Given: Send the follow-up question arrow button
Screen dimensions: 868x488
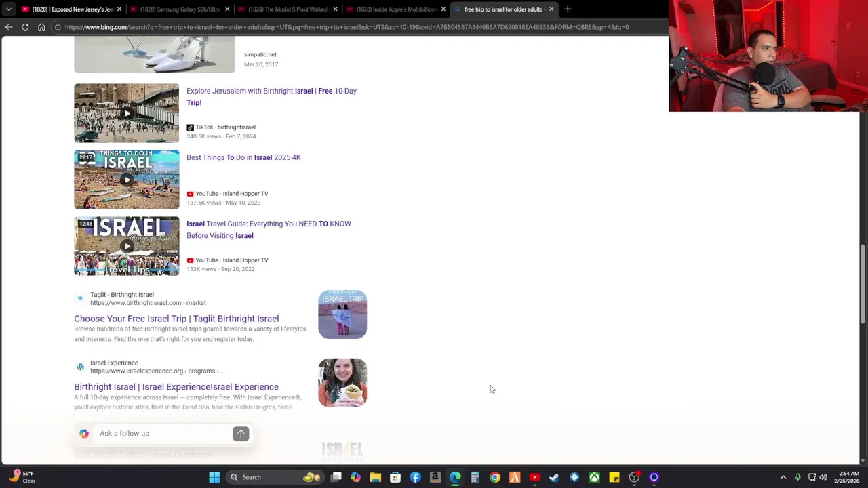Looking at the screenshot, I should click(241, 434).
